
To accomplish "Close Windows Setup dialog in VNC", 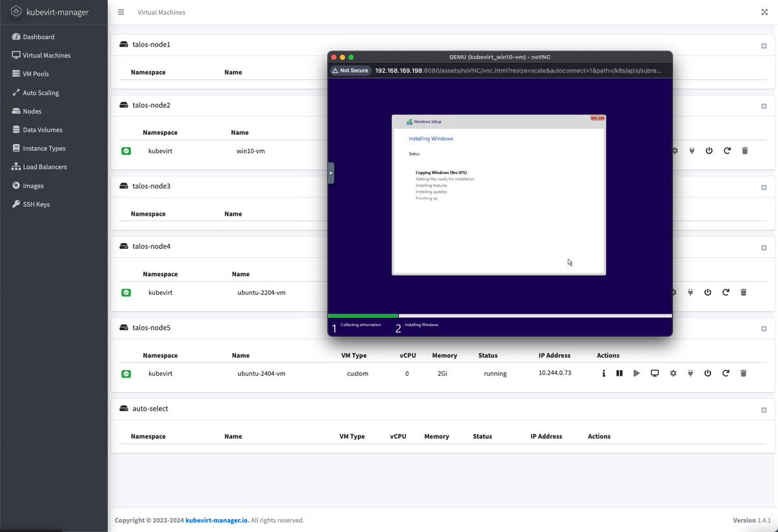I will [598, 119].
